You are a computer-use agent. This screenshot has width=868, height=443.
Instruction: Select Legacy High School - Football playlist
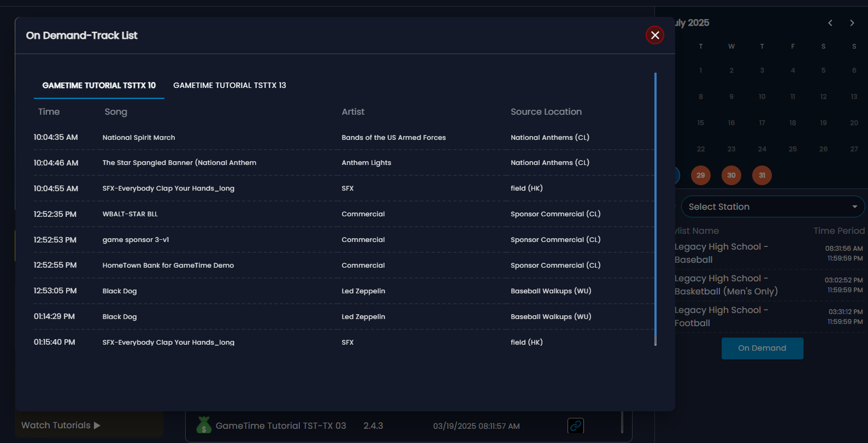pos(721,316)
